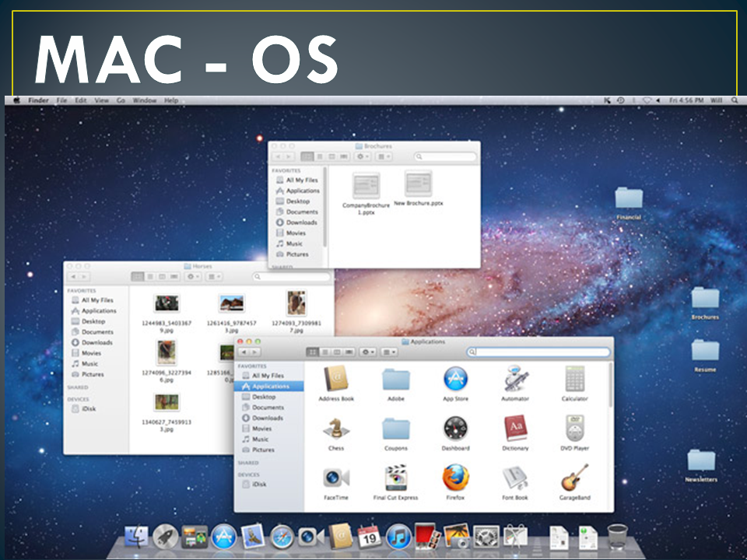Click the back button in the Applications window
Screen dimensions: 747x560
coord(244,352)
